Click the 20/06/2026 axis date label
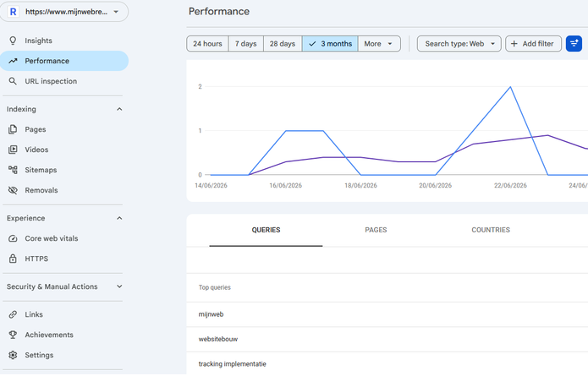This screenshot has width=588, height=376. coord(435,185)
